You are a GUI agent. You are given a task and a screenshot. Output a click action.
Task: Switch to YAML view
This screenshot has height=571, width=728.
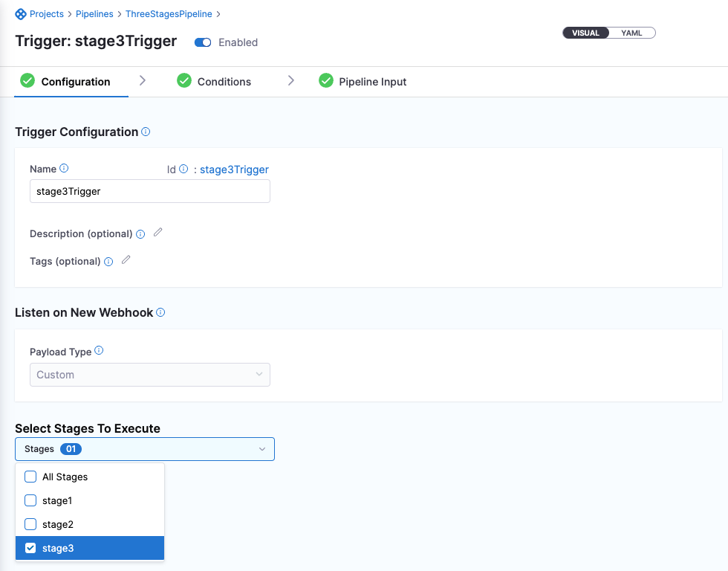pyautogui.click(x=631, y=33)
